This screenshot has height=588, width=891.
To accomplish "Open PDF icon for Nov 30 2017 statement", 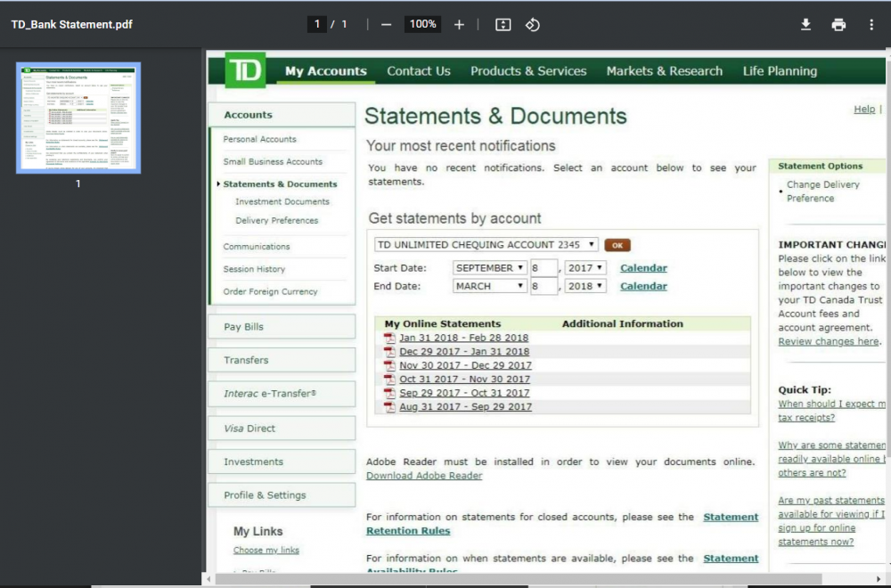I will 389,365.
